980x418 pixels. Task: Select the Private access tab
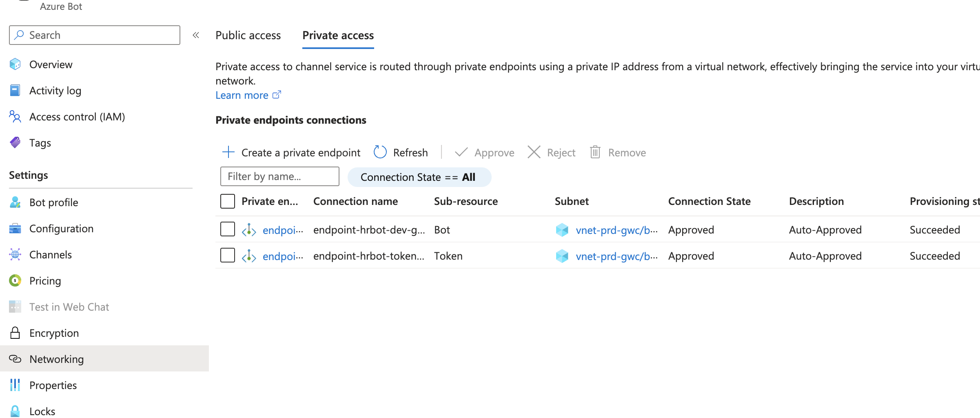pos(338,35)
